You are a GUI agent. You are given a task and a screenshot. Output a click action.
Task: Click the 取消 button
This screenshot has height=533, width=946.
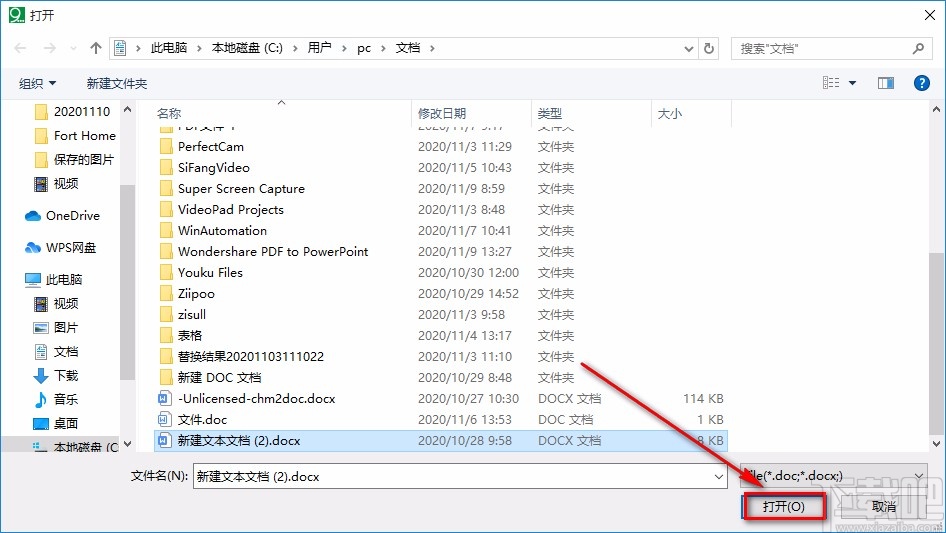[884, 506]
